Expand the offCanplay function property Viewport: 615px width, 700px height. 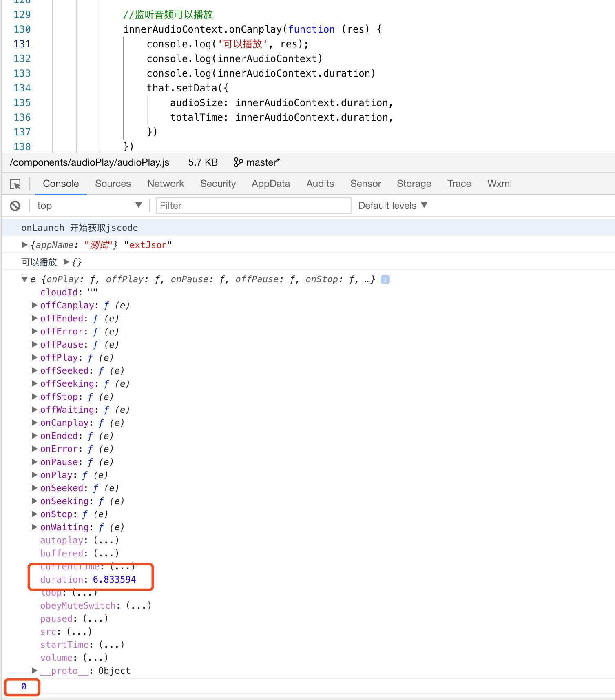[35, 305]
